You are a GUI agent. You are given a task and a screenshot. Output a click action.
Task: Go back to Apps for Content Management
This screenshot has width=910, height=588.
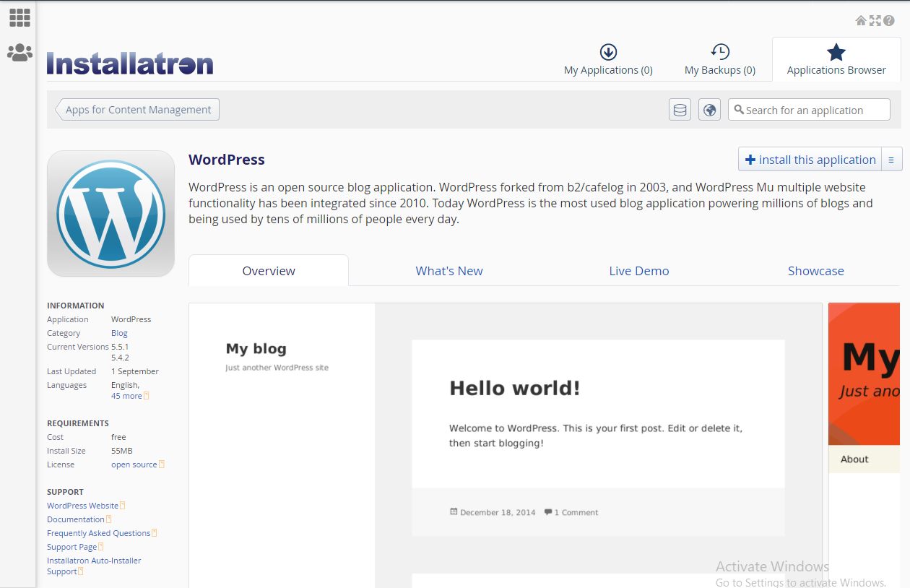(x=137, y=110)
